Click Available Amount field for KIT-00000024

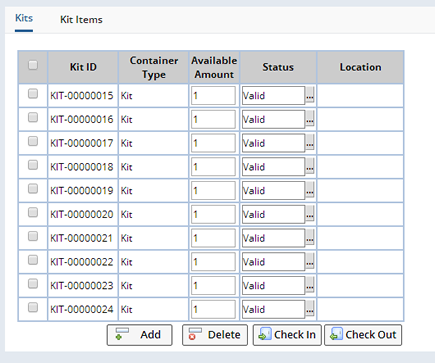tap(213, 309)
